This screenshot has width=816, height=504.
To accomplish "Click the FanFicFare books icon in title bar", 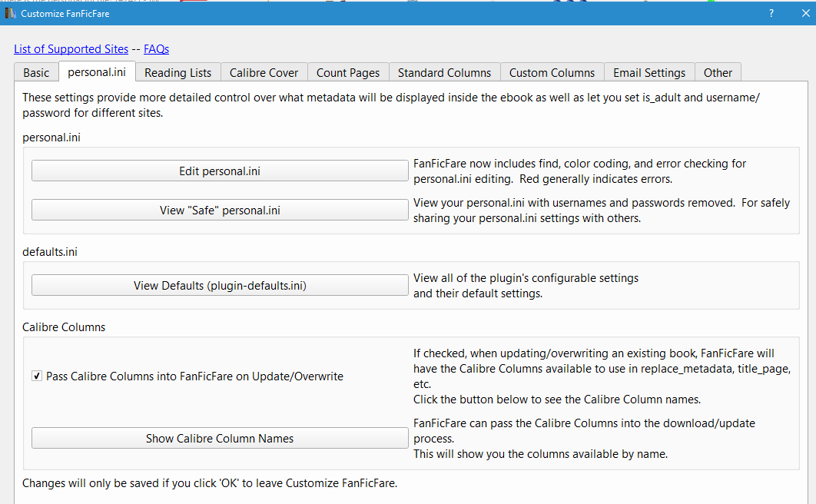I will pos(11,14).
